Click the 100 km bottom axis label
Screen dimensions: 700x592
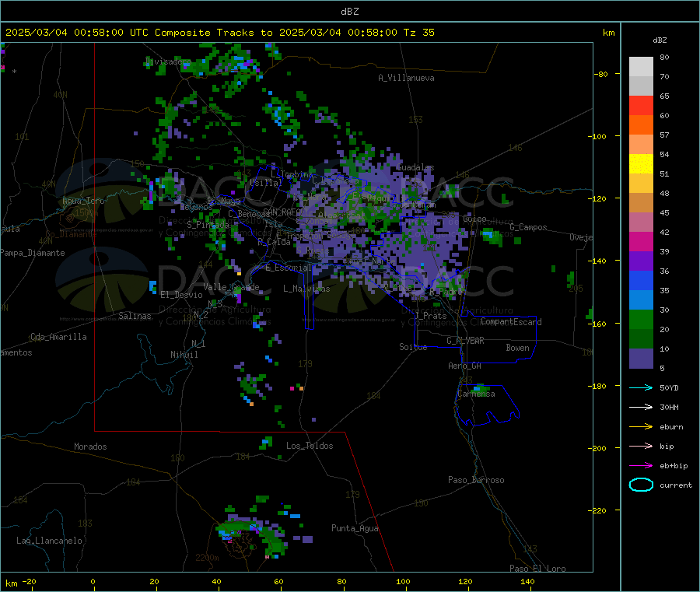pyautogui.click(x=403, y=581)
